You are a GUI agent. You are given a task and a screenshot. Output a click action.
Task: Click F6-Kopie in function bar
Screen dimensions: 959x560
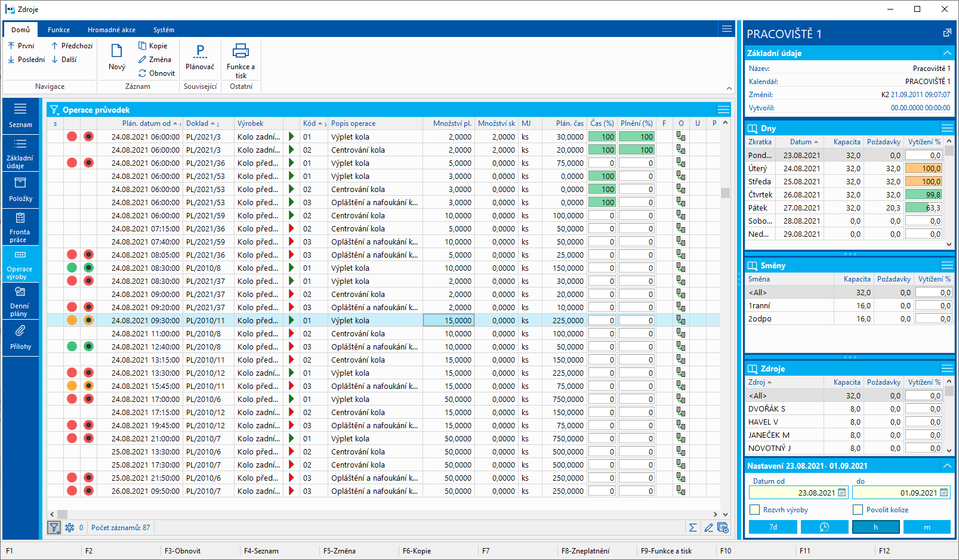[417, 551]
